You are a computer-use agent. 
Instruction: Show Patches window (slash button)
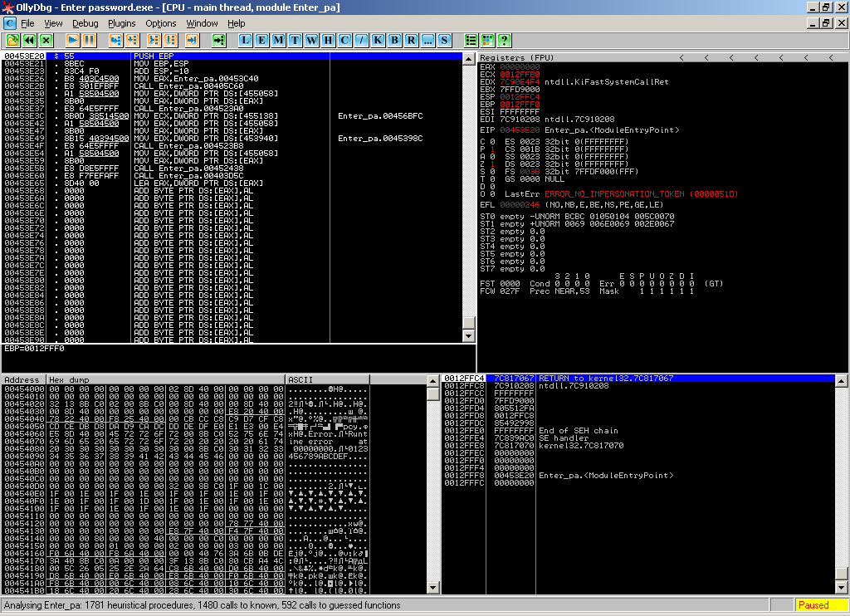click(362, 40)
